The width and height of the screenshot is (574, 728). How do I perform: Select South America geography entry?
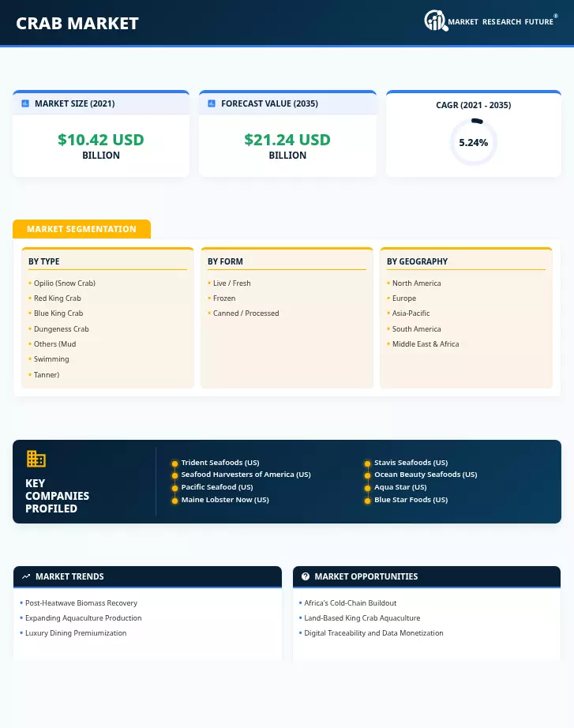[417, 328]
